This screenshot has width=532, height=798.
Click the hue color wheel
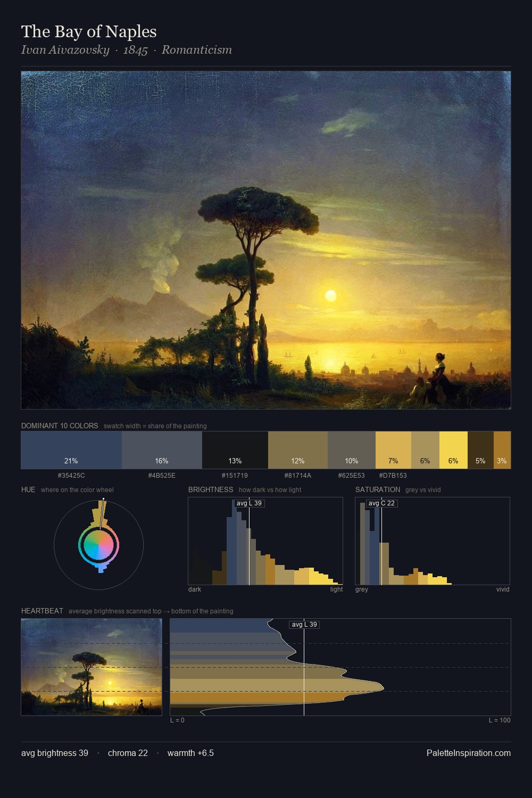coord(98,544)
